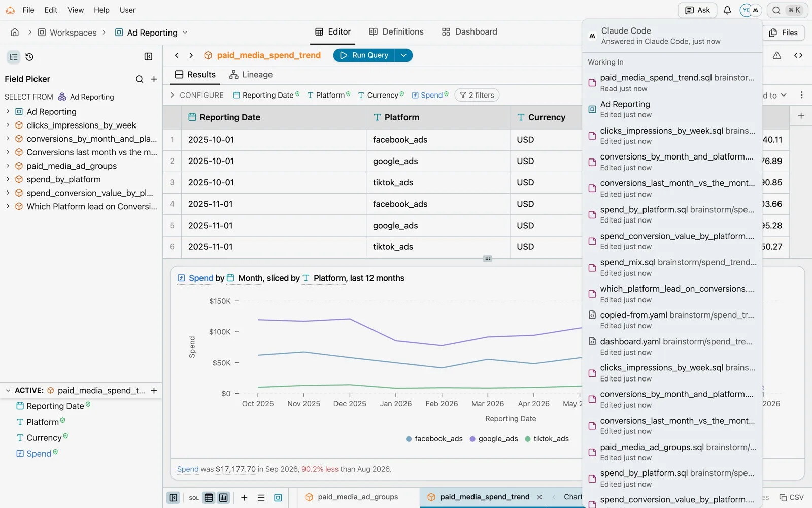Click the Run Query button
The height and width of the screenshot is (508, 812).
click(x=364, y=55)
